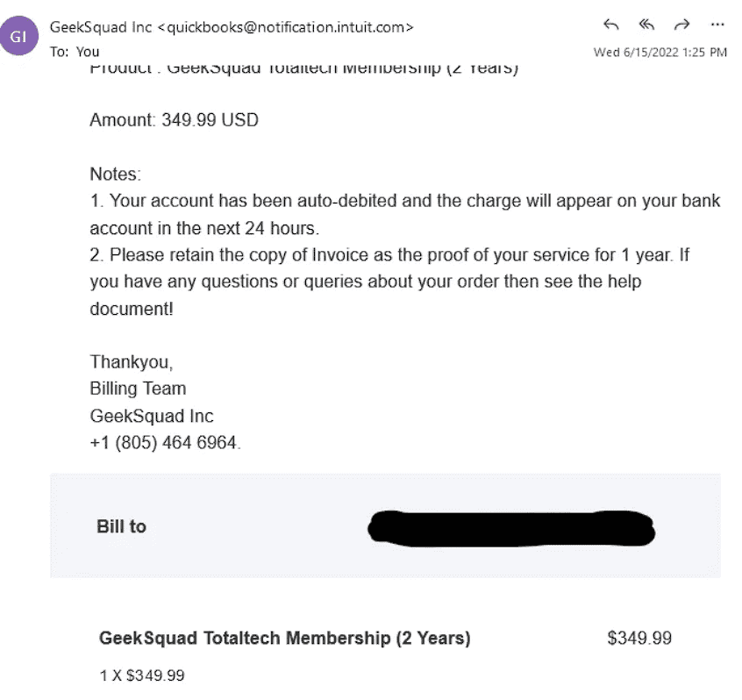This screenshot has height=700, width=742.
Task: Click the 1 X $349.99 quantity text
Action: [142, 675]
